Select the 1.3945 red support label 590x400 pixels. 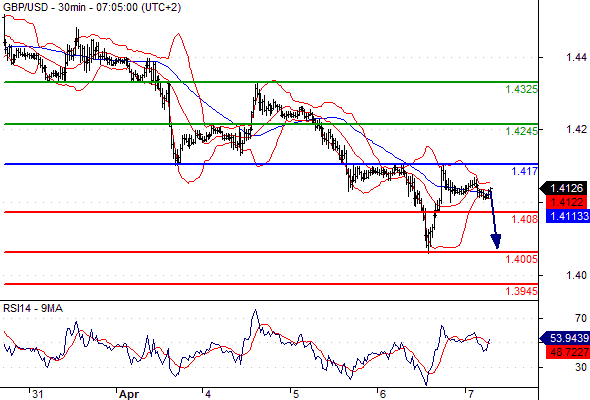click(x=521, y=291)
